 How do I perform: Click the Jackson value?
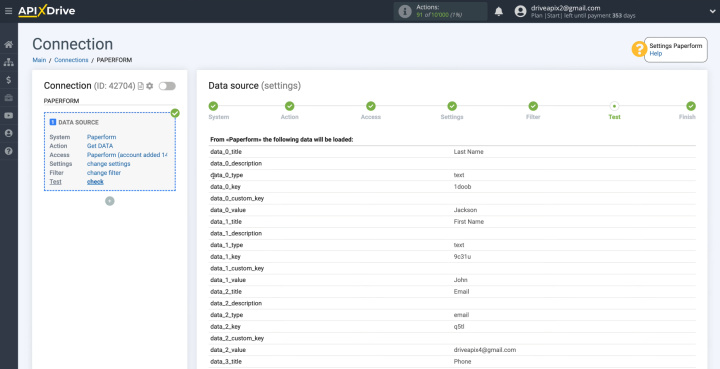(465, 210)
